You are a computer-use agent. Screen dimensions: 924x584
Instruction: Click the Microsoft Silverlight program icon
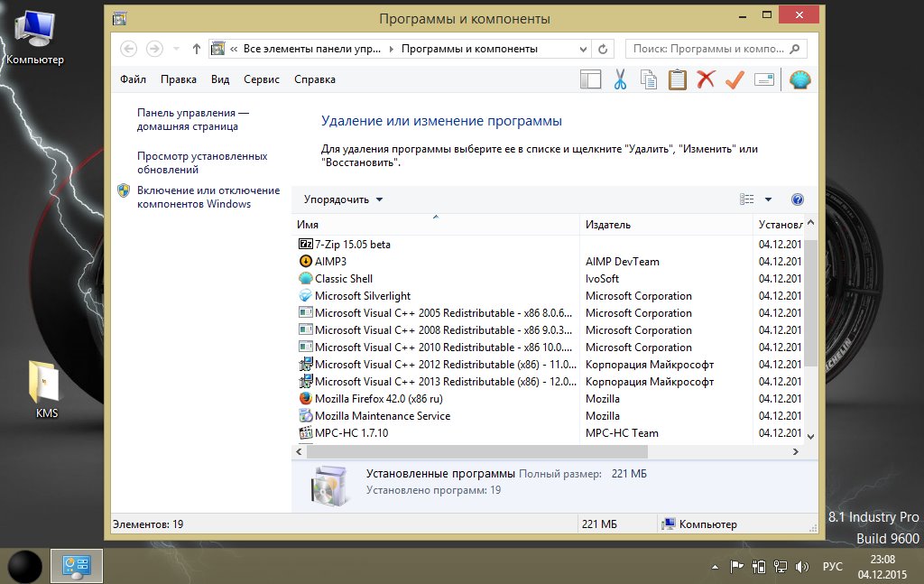305,295
